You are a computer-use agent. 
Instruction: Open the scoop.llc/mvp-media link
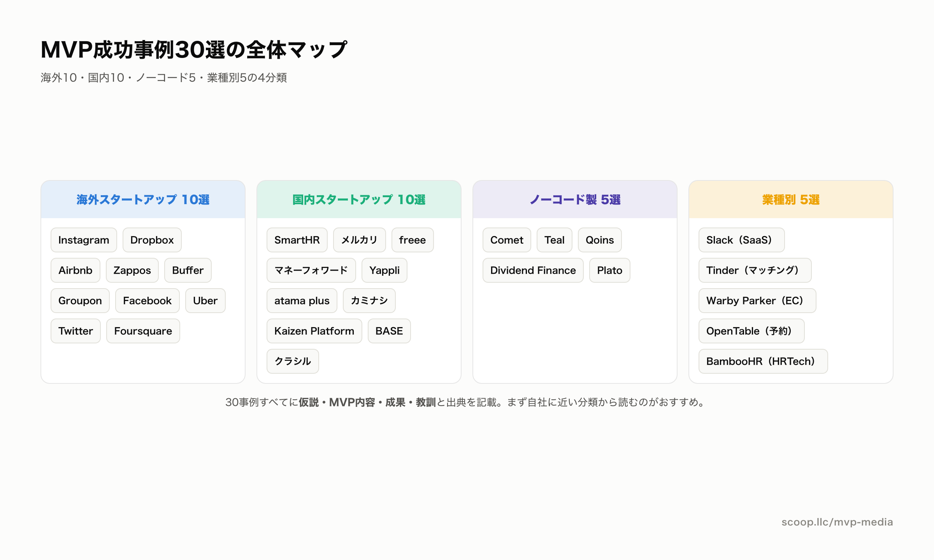pos(837,522)
